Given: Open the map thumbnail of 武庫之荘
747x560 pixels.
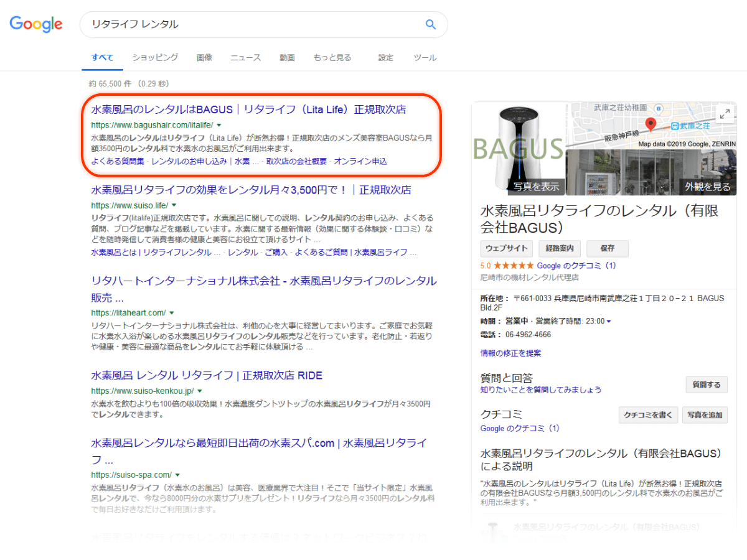Looking at the screenshot, I should (x=651, y=125).
